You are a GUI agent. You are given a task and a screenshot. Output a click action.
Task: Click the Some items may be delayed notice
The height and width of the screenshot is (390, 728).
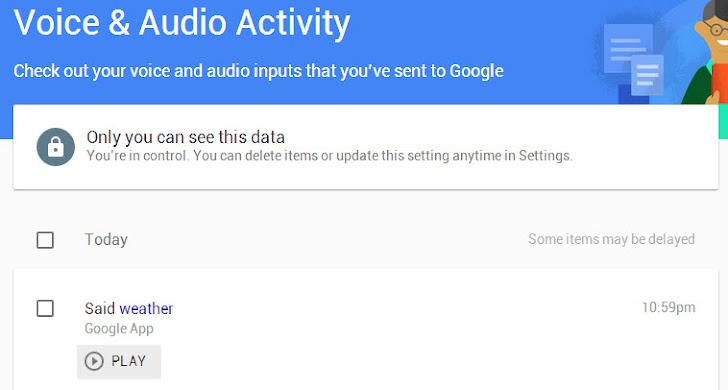point(611,239)
